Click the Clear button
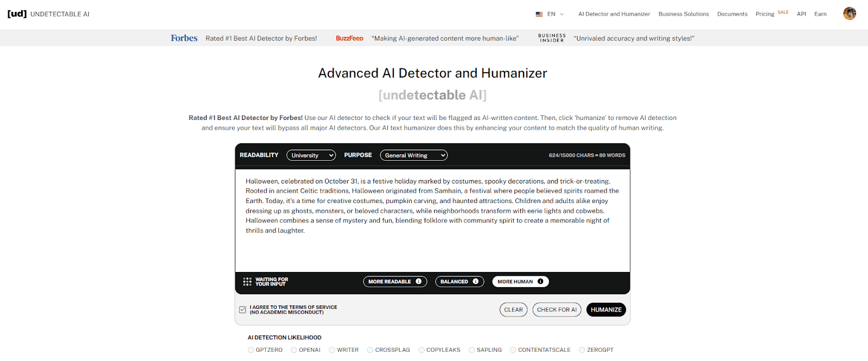This screenshot has height=361, width=868. pos(513,309)
